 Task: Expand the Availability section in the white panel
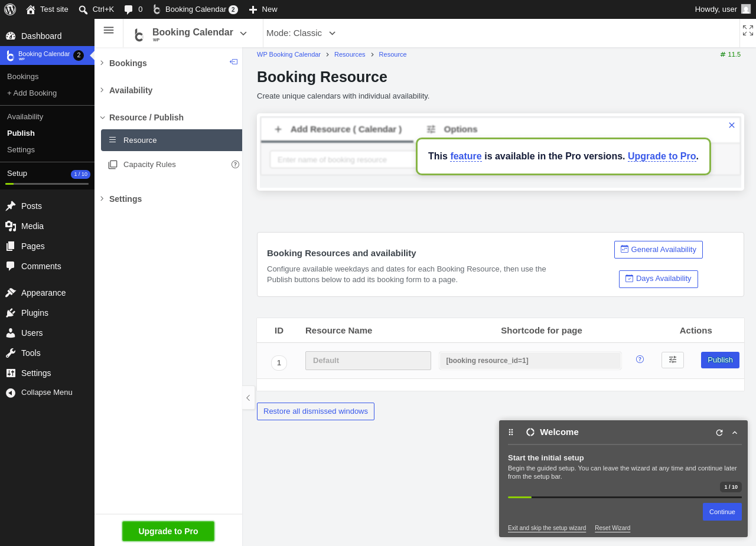[131, 90]
